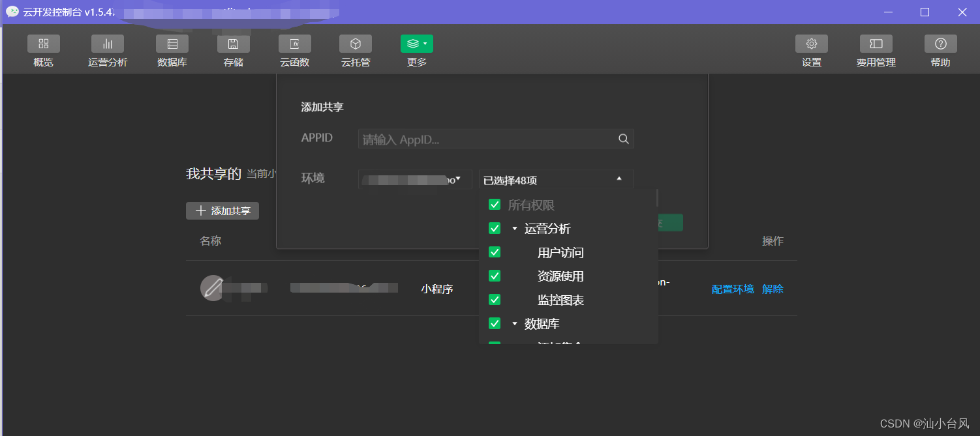Uncheck the 监控图表 checkbox

click(495, 300)
